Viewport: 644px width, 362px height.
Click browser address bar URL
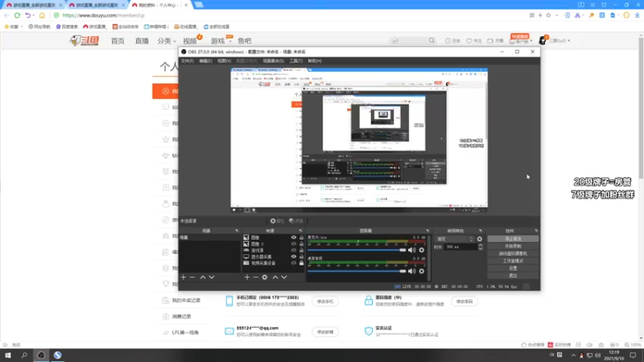point(104,15)
